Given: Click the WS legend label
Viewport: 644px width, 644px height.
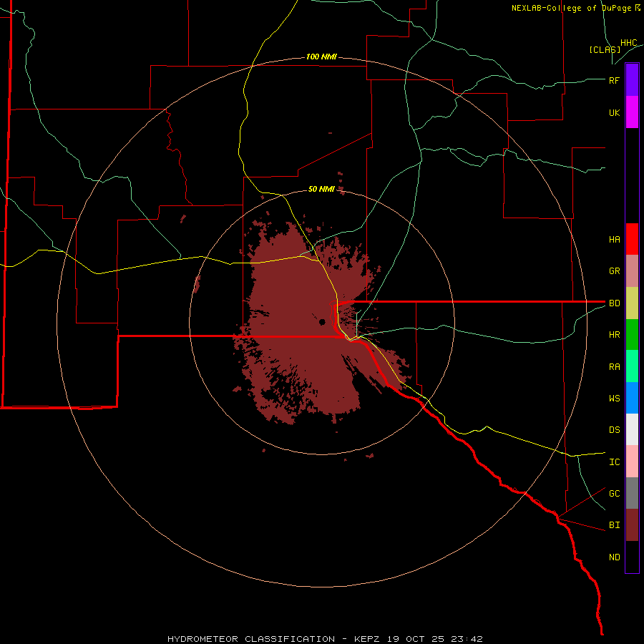Looking at the screenshot, I should pos(614,399).
